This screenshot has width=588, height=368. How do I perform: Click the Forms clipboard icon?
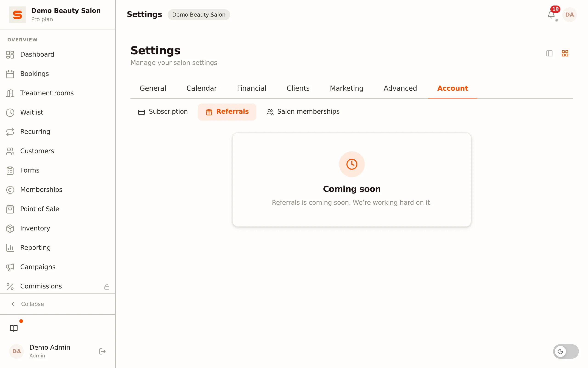(x=10, y=170)
